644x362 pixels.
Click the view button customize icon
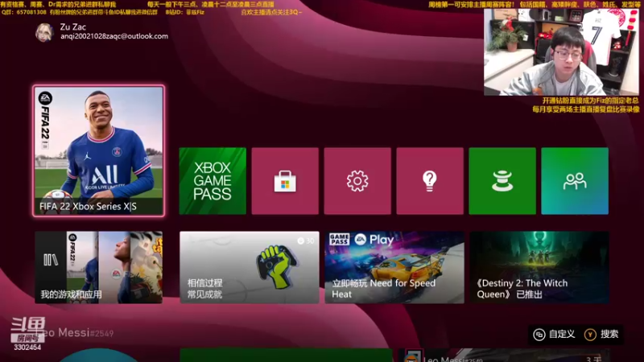click(539, 335)
